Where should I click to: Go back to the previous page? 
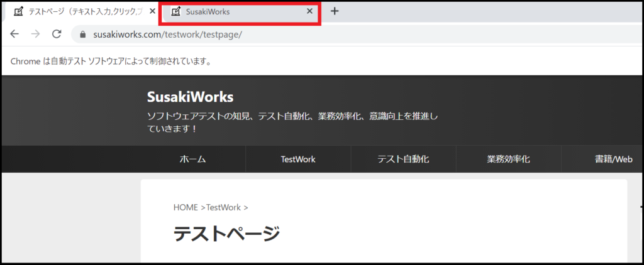[x=14, y=34]
